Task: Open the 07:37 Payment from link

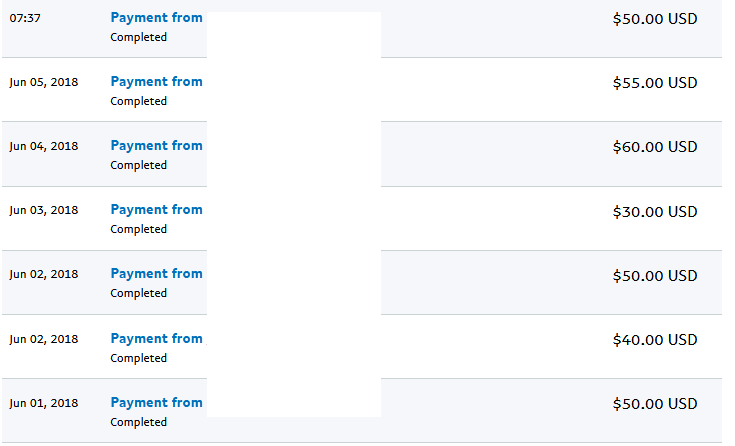Action: (157, 18)
